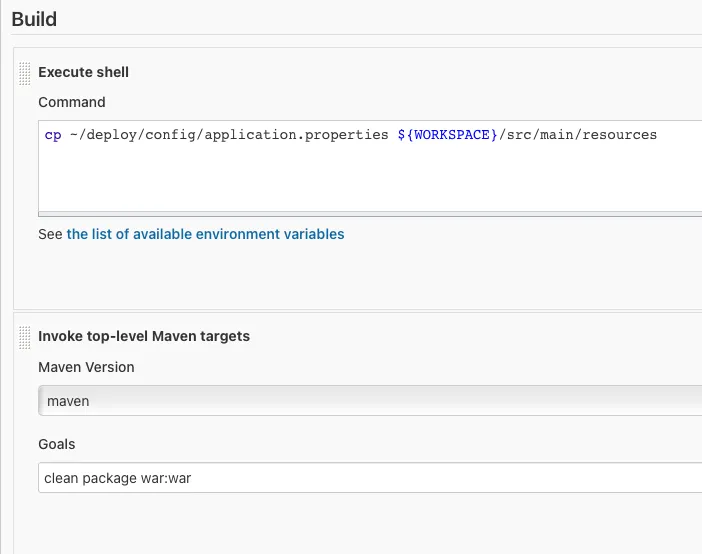Place cursor after war:war in Goals field
This screenshot has height=554, width=702.
(192, 478)
